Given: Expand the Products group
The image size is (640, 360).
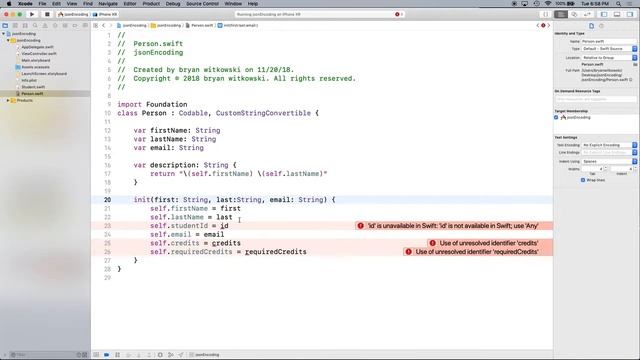Looking at the screenshot, I should click(8, 100).
